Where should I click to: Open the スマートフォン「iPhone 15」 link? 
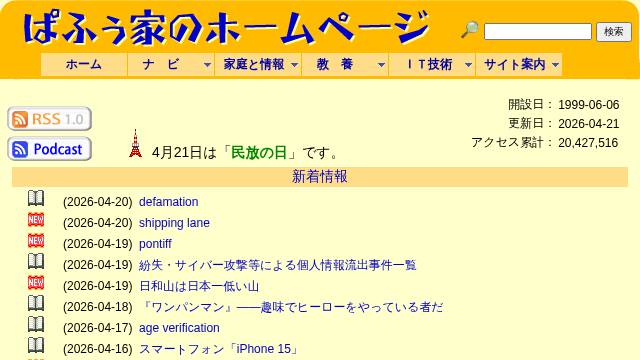[x=219, y=349]
